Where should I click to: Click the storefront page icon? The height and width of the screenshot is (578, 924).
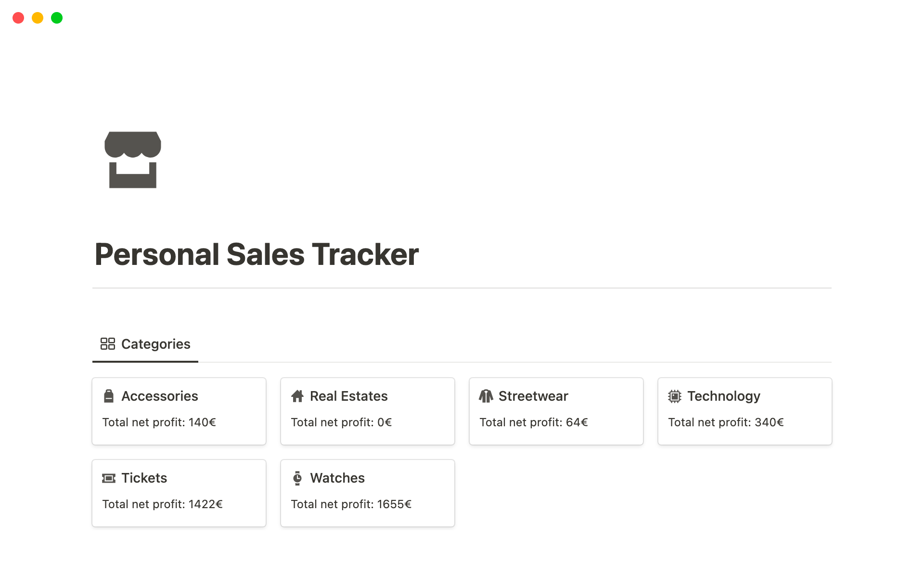[x=133, y=159]
